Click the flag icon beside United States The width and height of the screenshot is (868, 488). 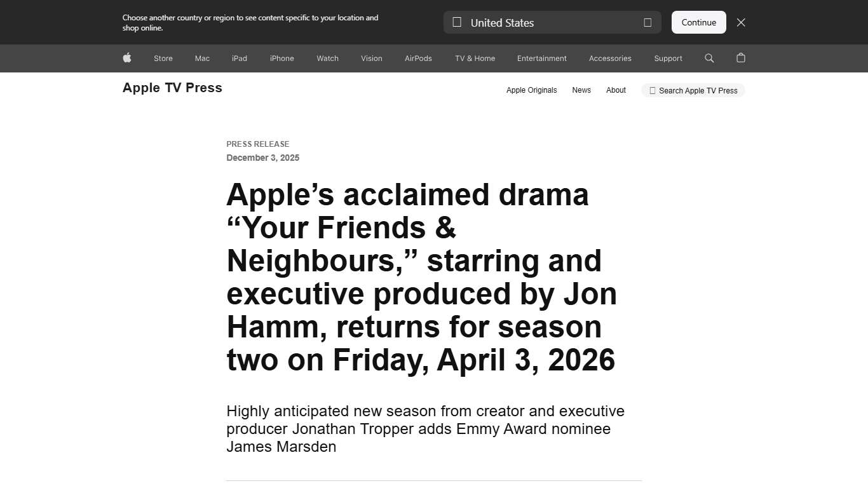(x=456, y=22)
